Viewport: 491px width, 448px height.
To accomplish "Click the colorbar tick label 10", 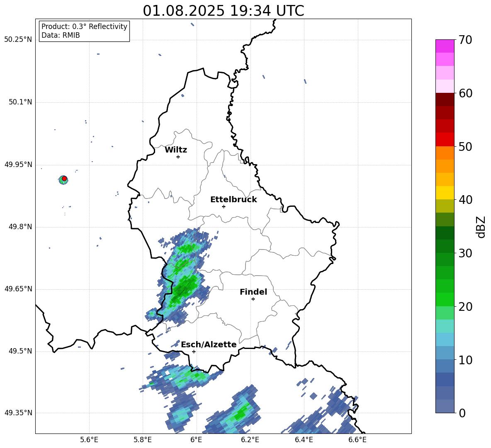I will click(465, 360).
